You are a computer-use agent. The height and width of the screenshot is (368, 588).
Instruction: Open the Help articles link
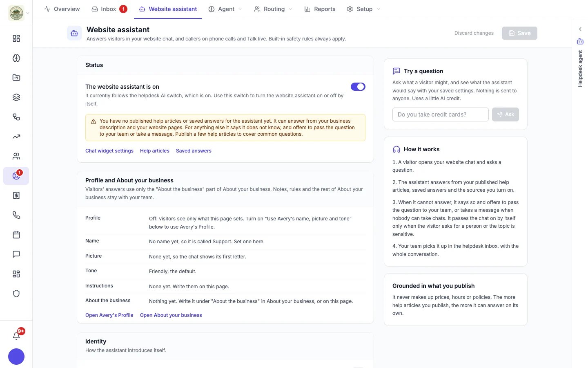point(155,151)
